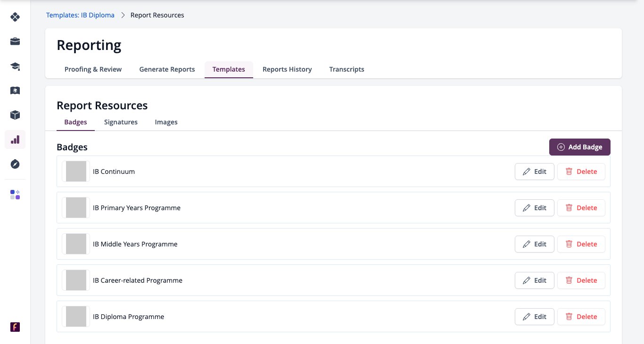
Task: Click the 'IB Middle Years Programme' name text
Action: [x=135, y=244]
